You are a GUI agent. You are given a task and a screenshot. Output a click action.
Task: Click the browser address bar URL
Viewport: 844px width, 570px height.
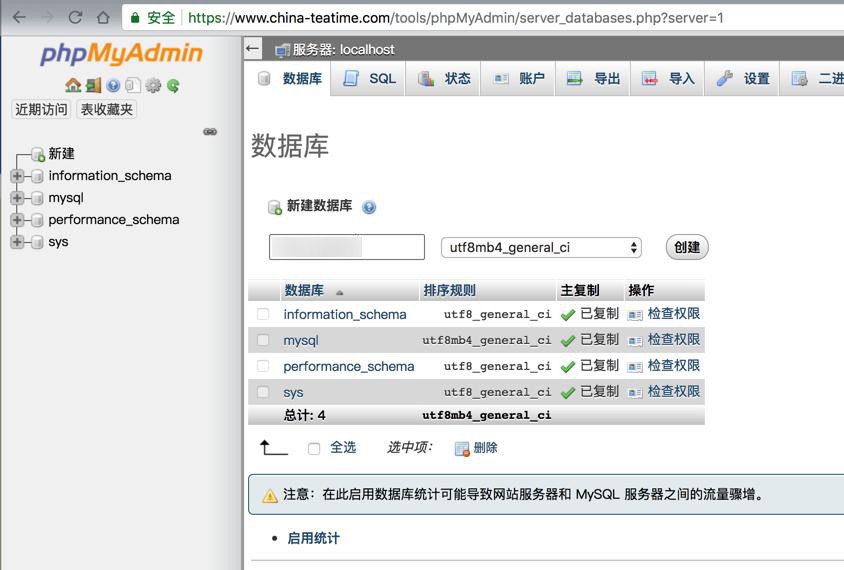click(x=455, y=18)
